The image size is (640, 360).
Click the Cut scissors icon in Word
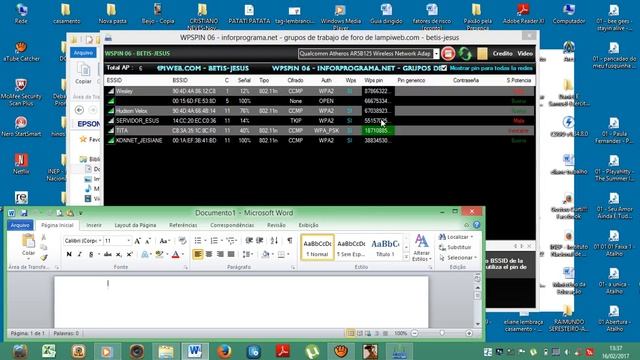pyautogui.click(x=44, y=237)
